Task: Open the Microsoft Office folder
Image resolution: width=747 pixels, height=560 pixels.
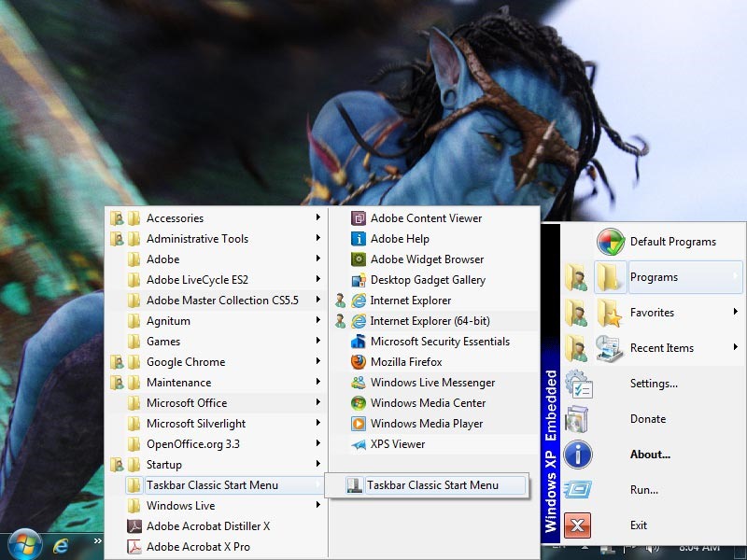Action: (217, 403)
